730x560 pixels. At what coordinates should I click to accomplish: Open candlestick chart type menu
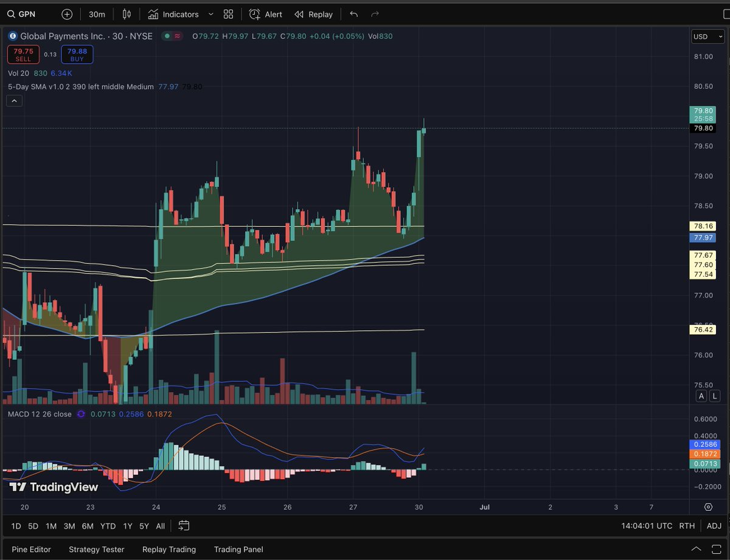coord(127,14)
